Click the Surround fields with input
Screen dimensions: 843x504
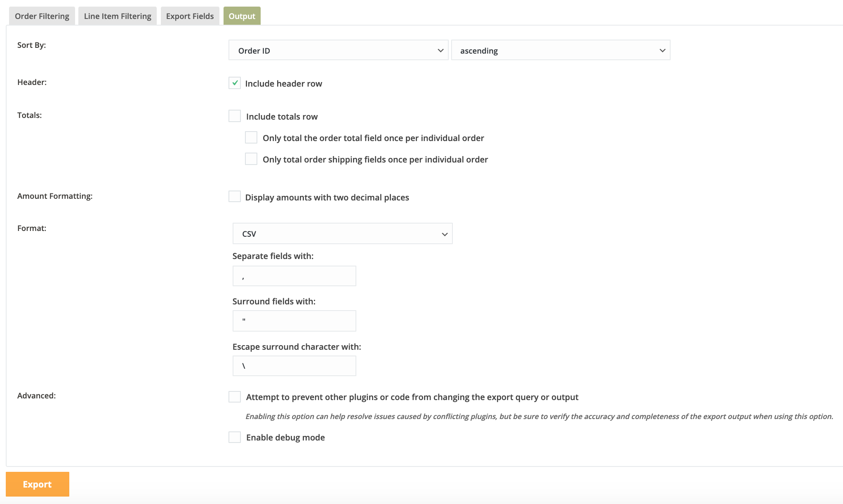pos(294,321)
